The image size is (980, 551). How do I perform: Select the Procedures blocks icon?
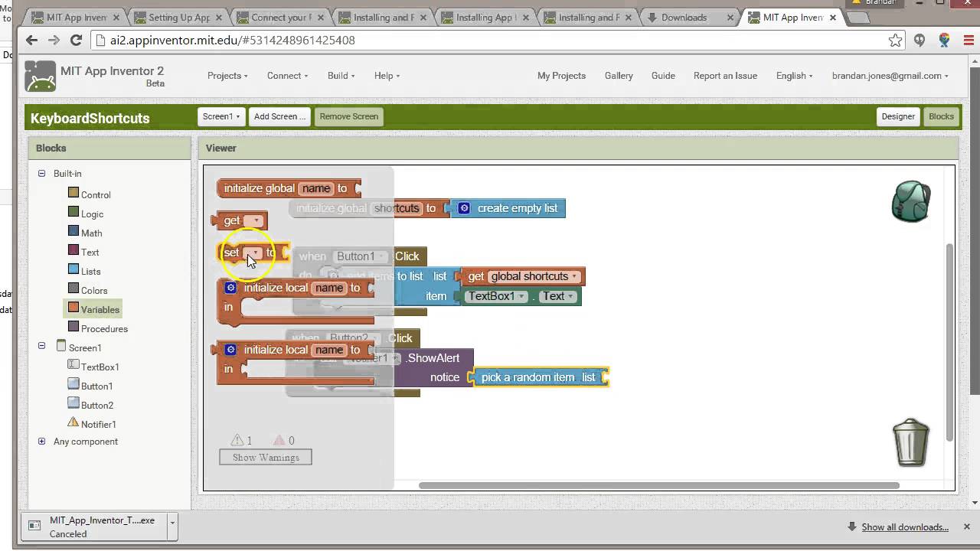[x=73, y=327]
